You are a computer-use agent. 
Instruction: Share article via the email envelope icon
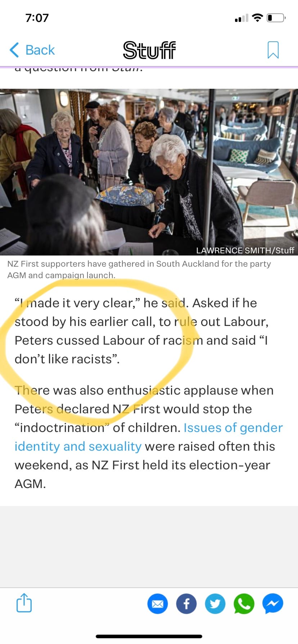(x=158, y=604)
